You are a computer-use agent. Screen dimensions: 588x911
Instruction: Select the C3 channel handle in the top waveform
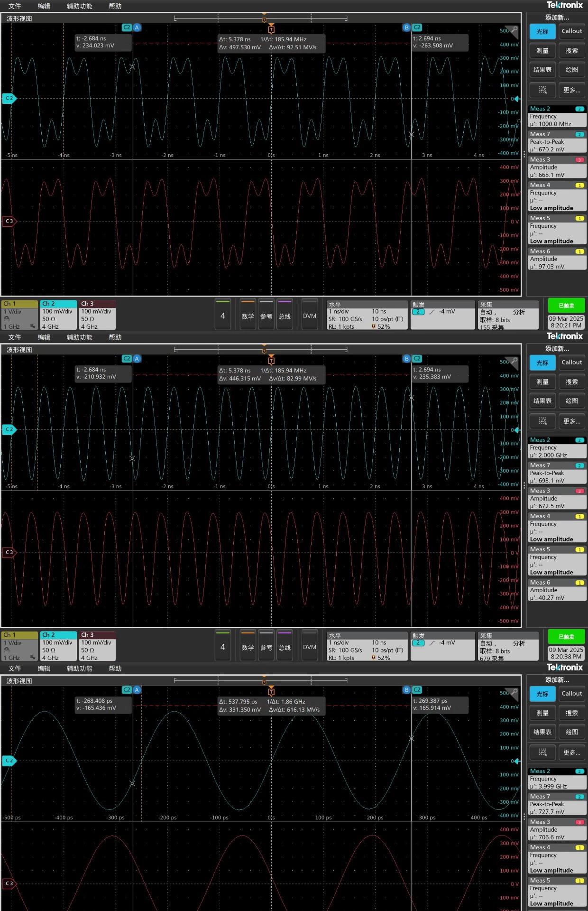9,221
